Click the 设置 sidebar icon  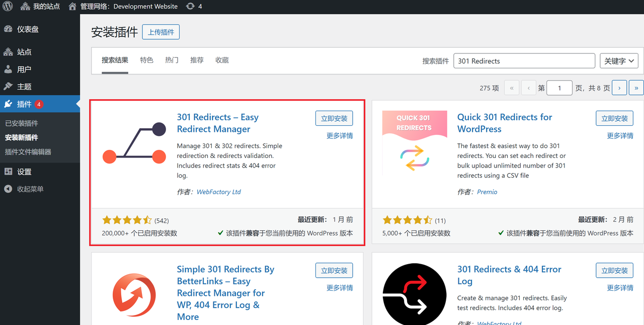(x=8, y=172)
